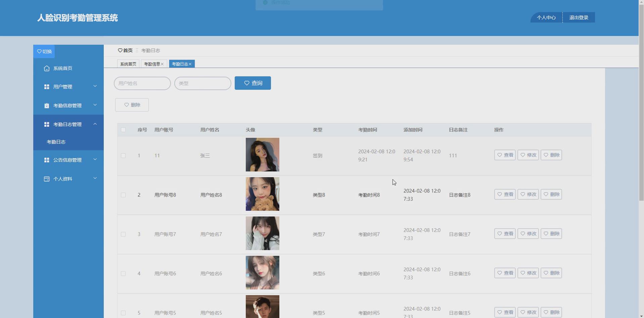Close the 考勤日志 tab via its X

(x=190, y=64)
